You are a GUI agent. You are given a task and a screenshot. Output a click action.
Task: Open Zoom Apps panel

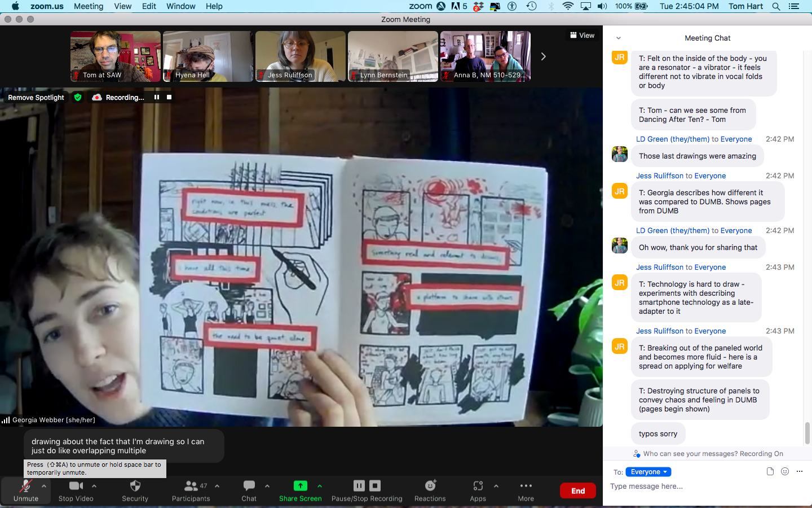coord(478,490)
